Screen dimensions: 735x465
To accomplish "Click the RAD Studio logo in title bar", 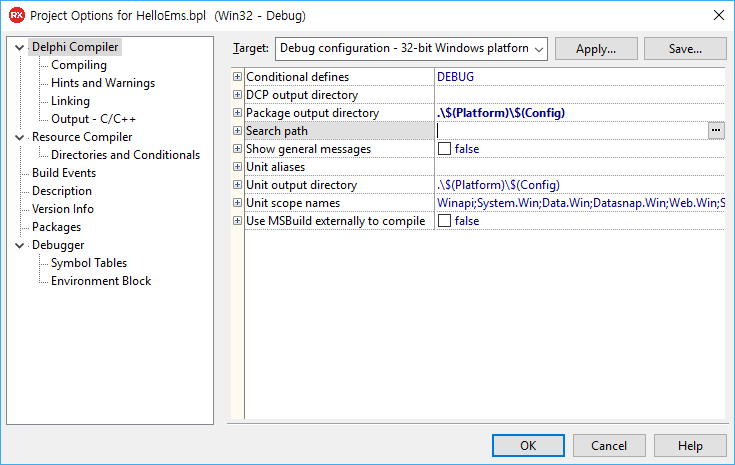I will (17, 15).
